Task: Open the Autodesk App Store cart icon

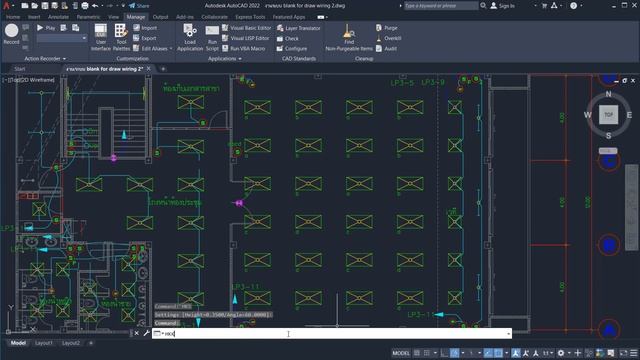Action: 544,6
